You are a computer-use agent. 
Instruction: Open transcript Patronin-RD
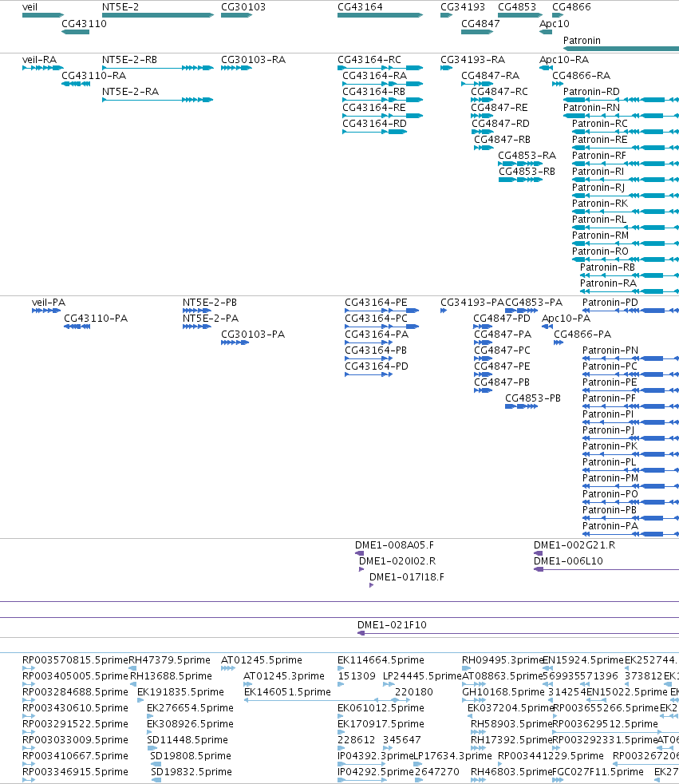591,92
